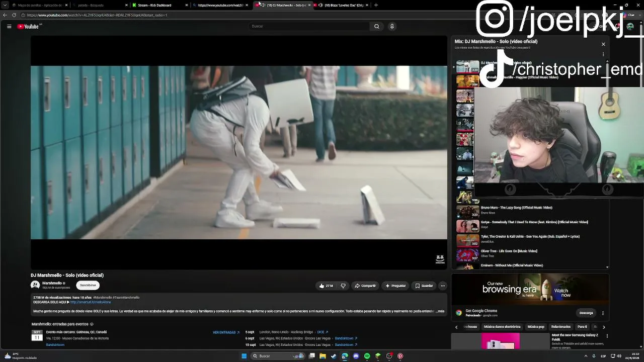Switch to the 'Blaze Lovelee Dae' tab
Screen dimensions: 644x362
click(x=342, y=5)
